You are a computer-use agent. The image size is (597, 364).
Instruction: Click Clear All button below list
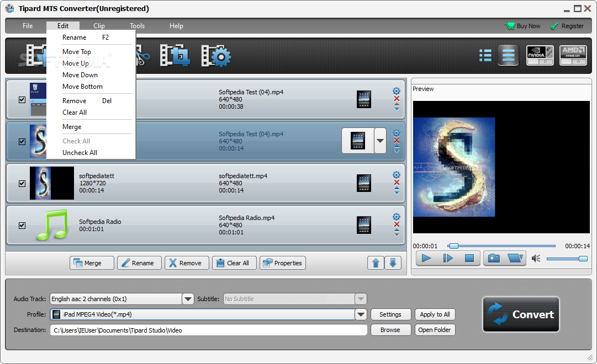[234, 263]
